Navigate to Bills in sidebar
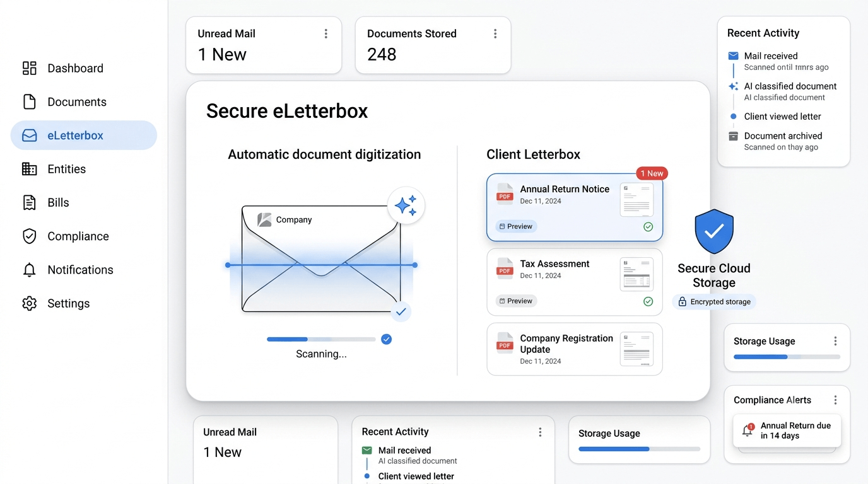The height and width of the screenshot is (484, 868). (x=84, y=202)
